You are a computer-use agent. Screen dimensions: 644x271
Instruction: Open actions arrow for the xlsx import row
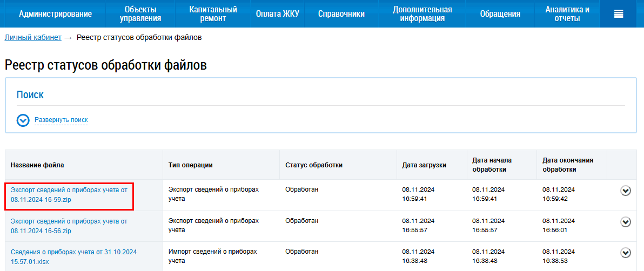point(626,253)
